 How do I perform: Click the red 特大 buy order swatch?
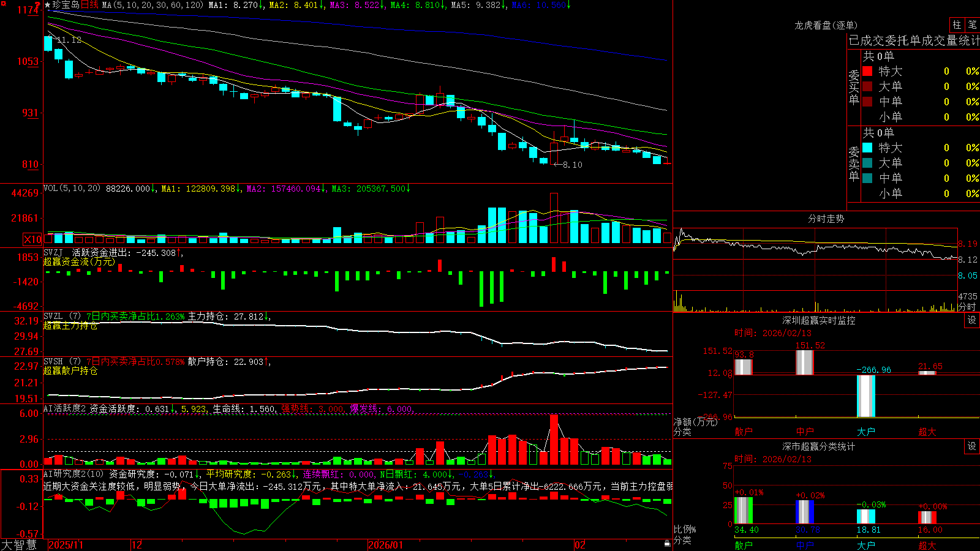pyautogui.click(x=867, y=71)
